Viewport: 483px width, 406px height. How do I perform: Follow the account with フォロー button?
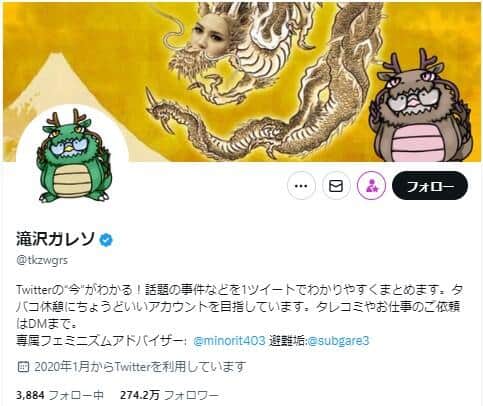(x=430, y=186)
